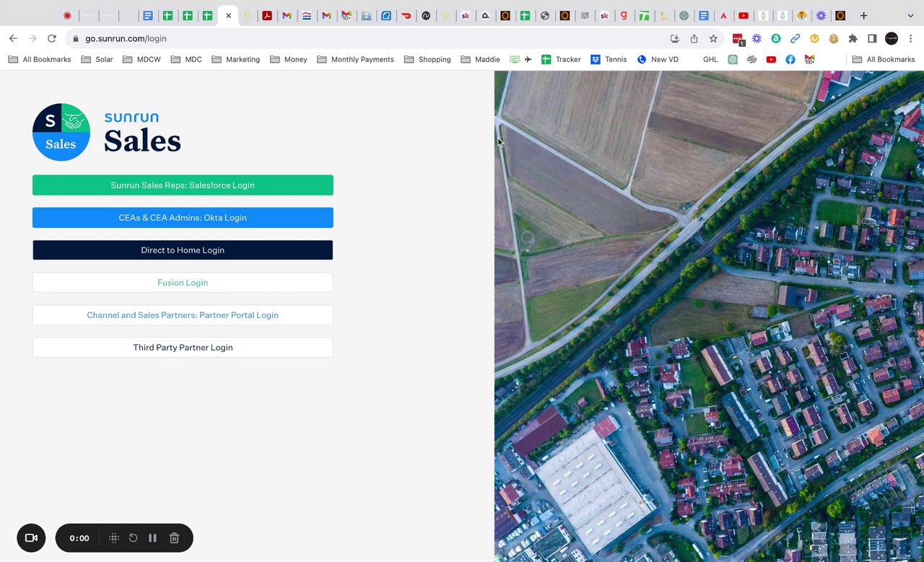The height and width of the screenshot is (562, 924).
Task: Open the recorder grid dots menu
Action: coord(113,538)
